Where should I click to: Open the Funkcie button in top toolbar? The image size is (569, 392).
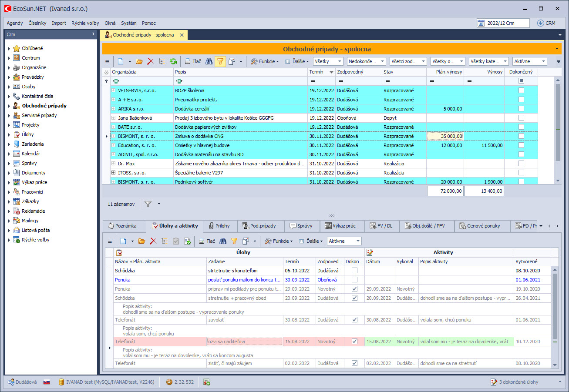click(x=265, y=61)
